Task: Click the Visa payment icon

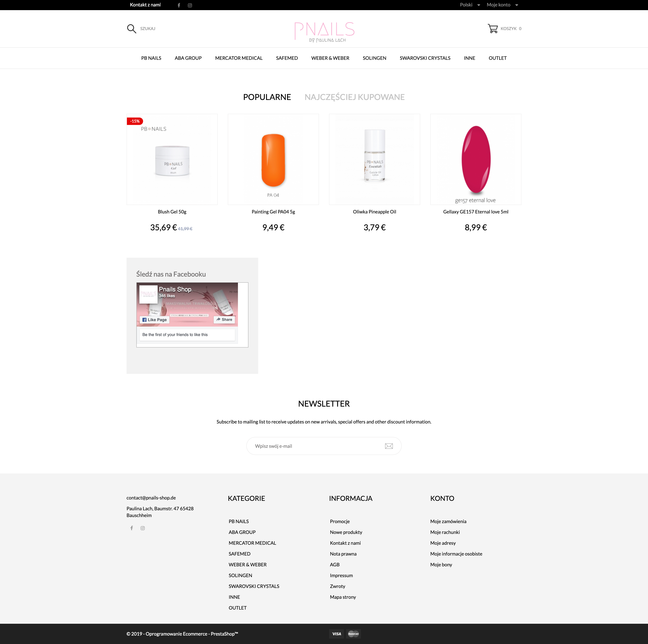Action: click(336, 634)
